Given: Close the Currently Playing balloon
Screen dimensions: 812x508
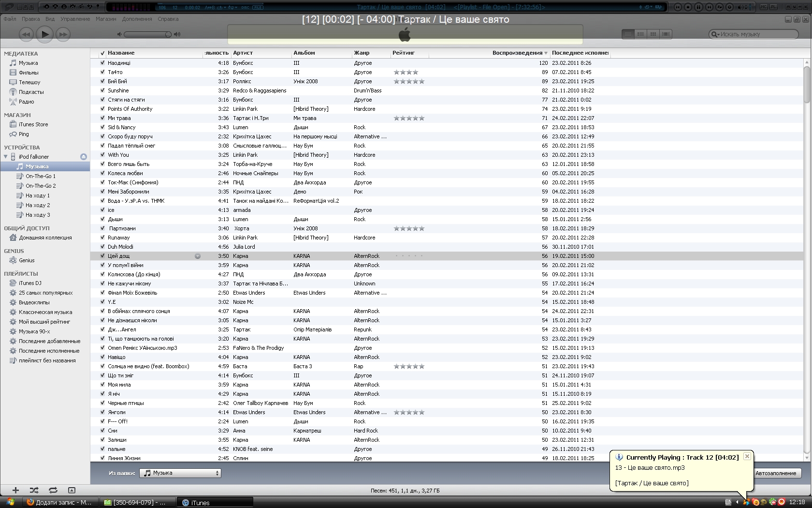Looking at the screenshot, I should click(747, 456).
